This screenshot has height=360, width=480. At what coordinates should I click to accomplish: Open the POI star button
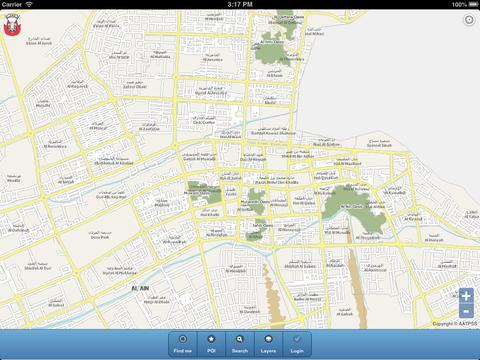[x=211, y=344]
